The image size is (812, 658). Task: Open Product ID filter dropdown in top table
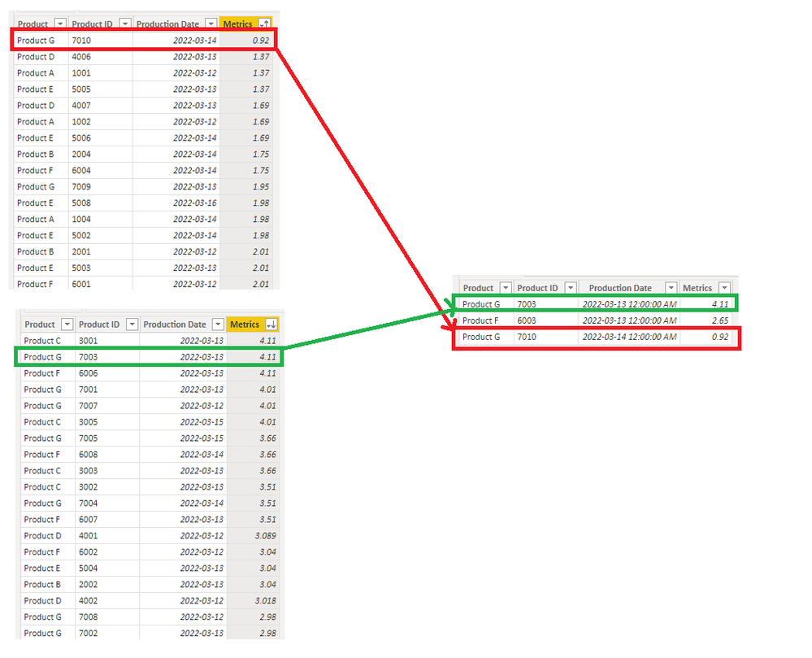click(125, 24)
